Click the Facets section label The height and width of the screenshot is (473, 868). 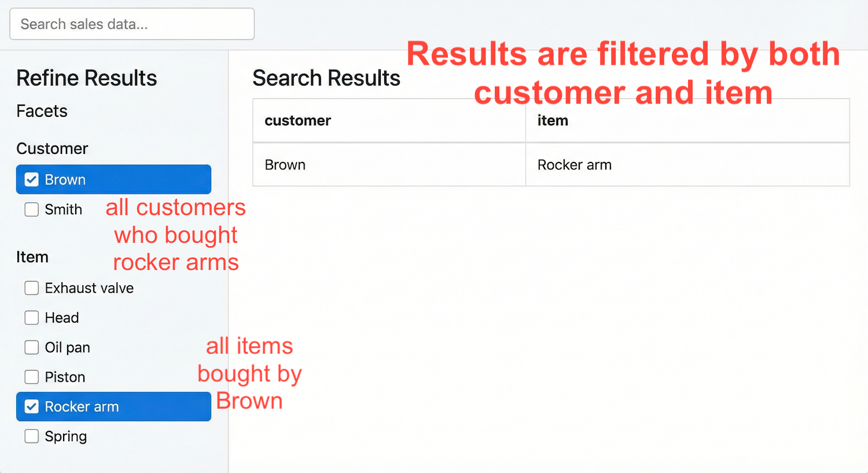[42, 111]
